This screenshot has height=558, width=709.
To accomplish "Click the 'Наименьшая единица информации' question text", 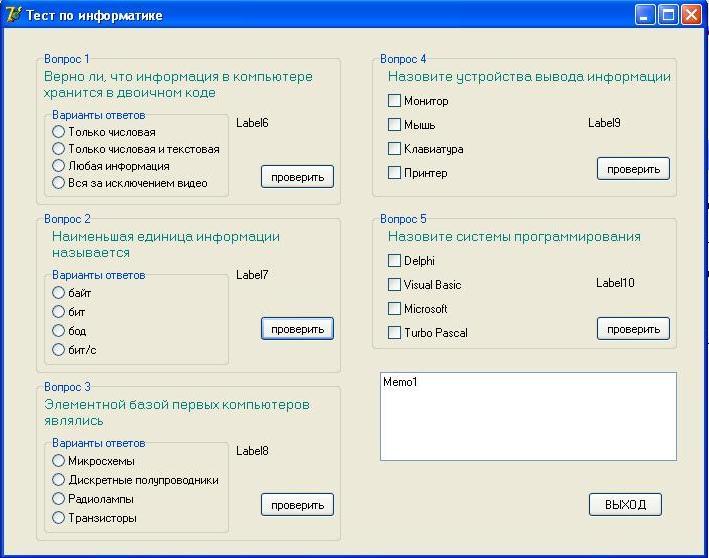I will click(x=165, y=244).
